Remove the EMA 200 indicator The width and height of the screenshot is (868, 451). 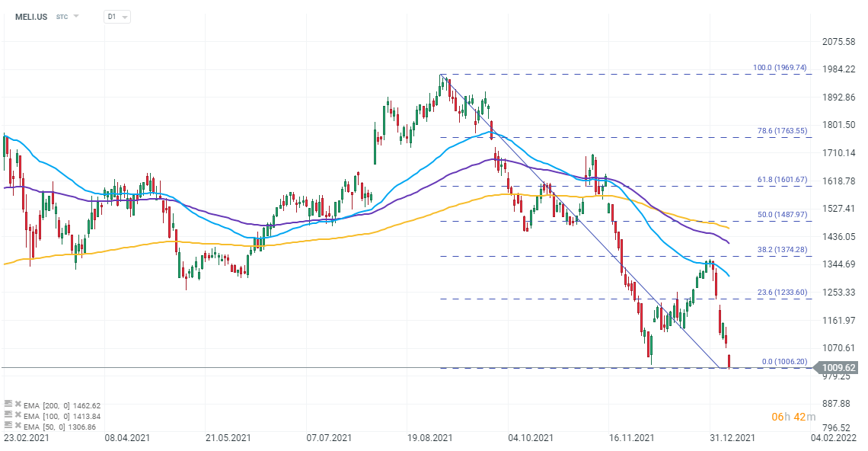tap(17, 405)
